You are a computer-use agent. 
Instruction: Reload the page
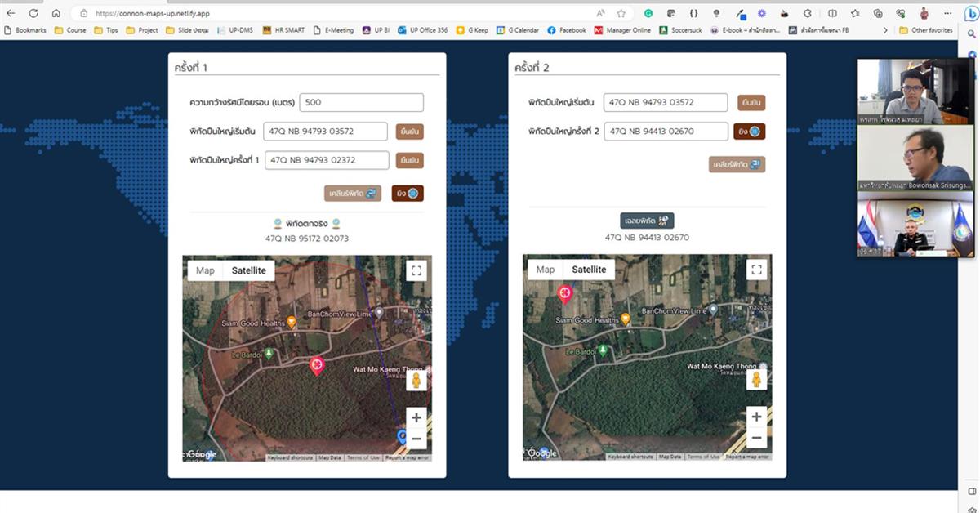(x=33, y=13)
